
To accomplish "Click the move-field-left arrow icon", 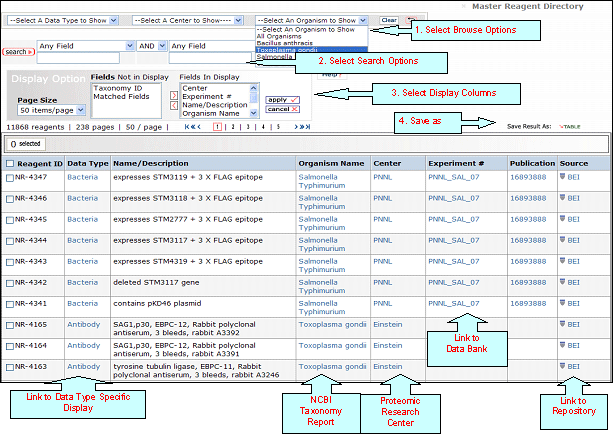I will 173,107.
